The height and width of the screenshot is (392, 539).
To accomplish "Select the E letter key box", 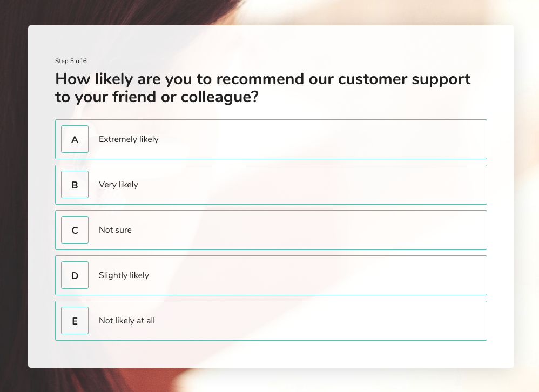I will pyautogui.click(x=75, y=321).
